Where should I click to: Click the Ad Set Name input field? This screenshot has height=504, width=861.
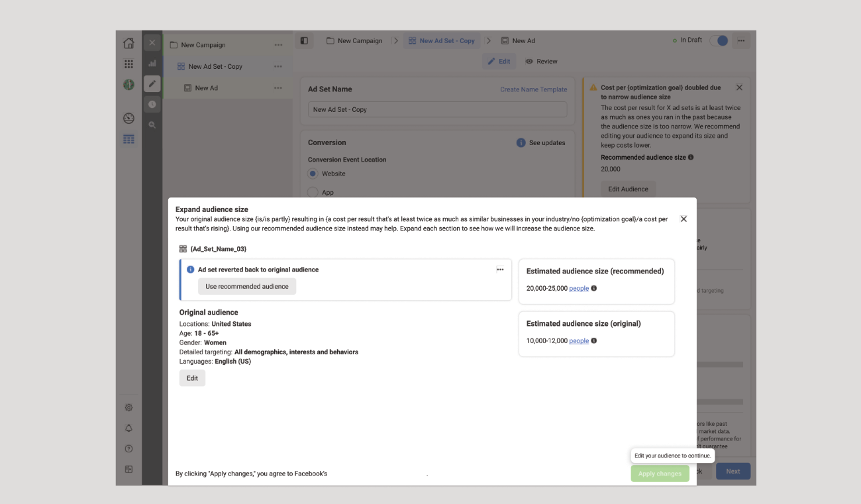pos(437,109)
